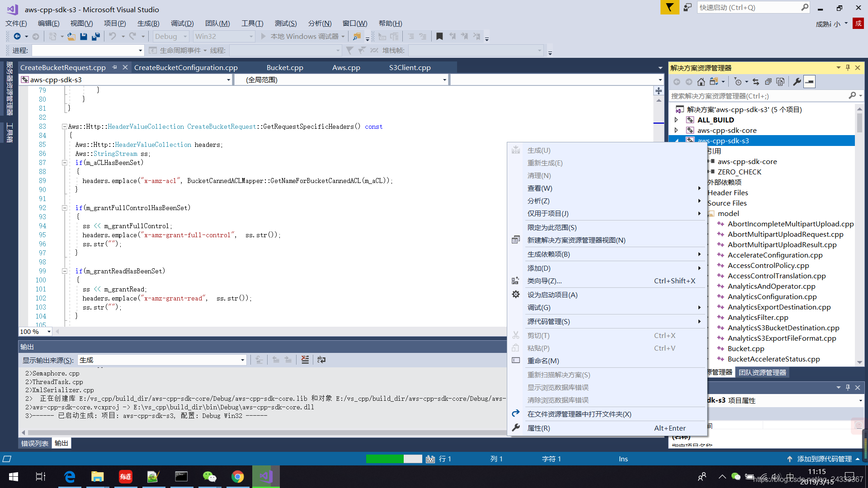Image resolution: width=868 pixels, height=488 pixels.
Task: Switch to the S3Client.cpp tab
Action: [x=409, y=67]
